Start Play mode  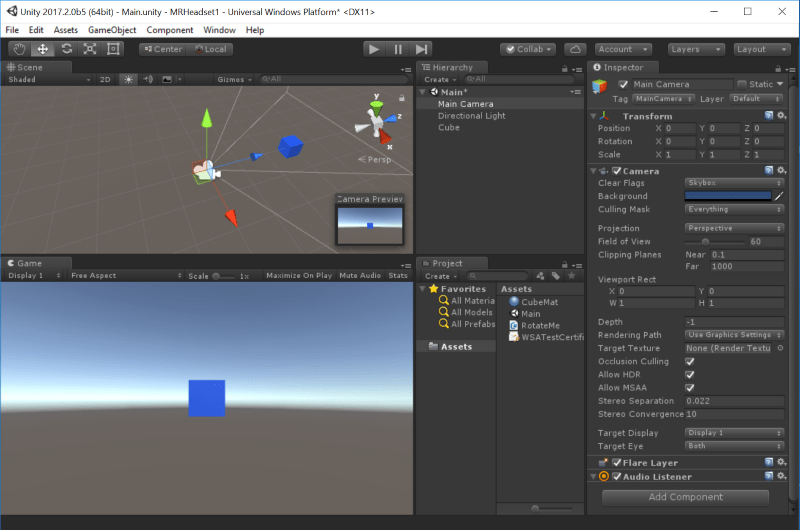(x=374, y=49)
